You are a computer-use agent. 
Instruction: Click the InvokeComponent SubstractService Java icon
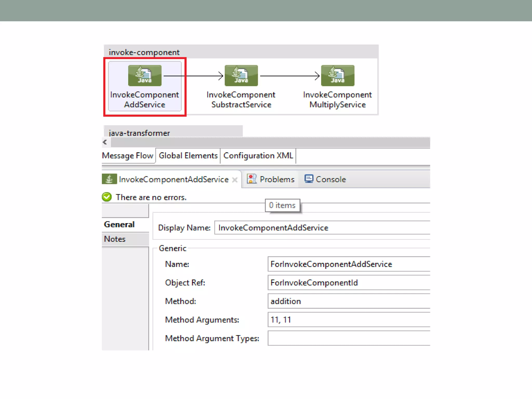point(241,76)
